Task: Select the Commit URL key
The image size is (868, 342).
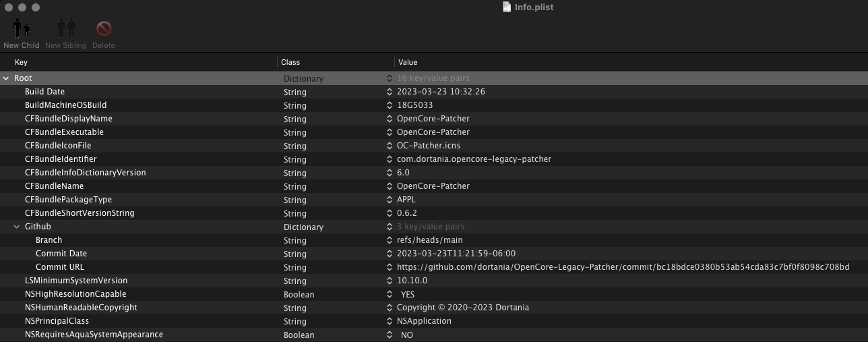Action: [60, 267]
